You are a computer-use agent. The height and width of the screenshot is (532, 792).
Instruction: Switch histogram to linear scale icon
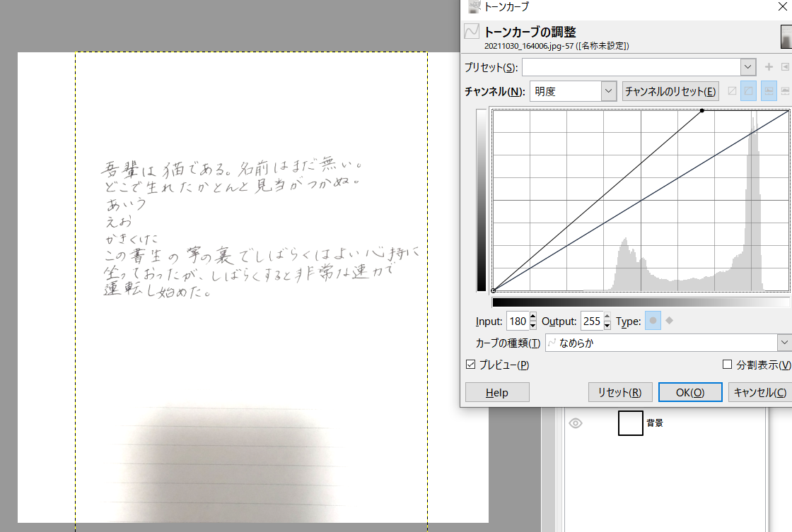tap(769, 90)
